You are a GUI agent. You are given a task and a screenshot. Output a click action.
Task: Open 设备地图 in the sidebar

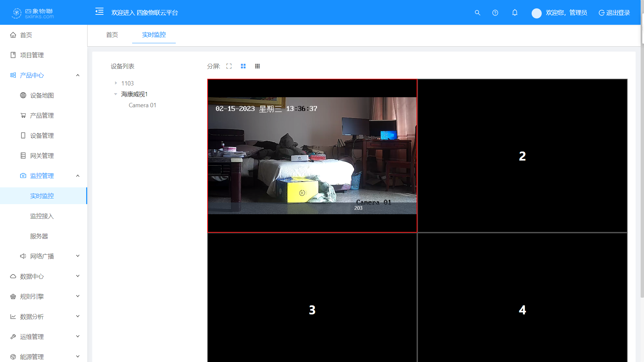42,96
